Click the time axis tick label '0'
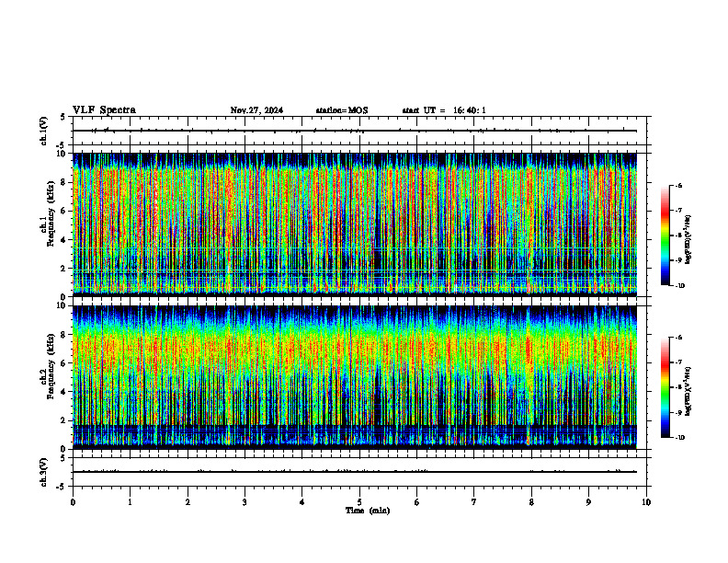The width and height of the screenshot is (728, 563). pyautogui.click(x=73, y=502)
